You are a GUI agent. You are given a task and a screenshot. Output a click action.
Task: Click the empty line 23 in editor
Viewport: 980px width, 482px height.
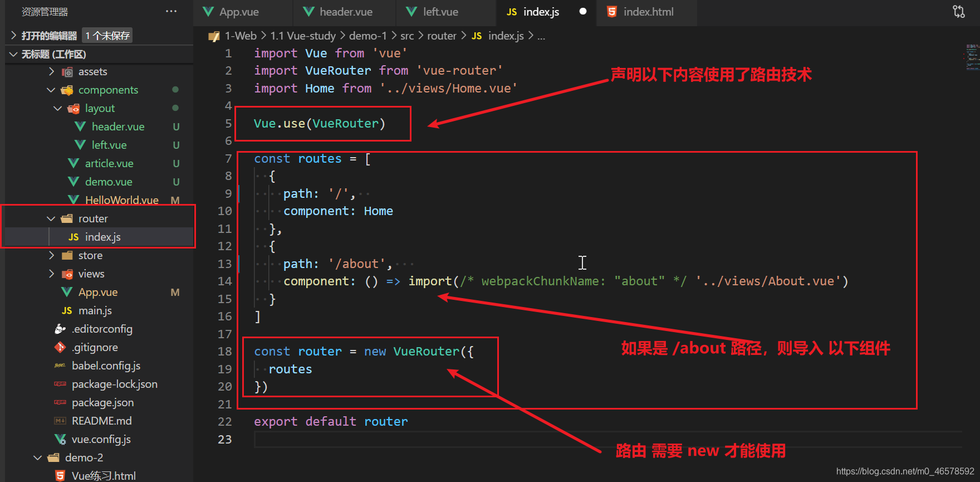point(607,440)
